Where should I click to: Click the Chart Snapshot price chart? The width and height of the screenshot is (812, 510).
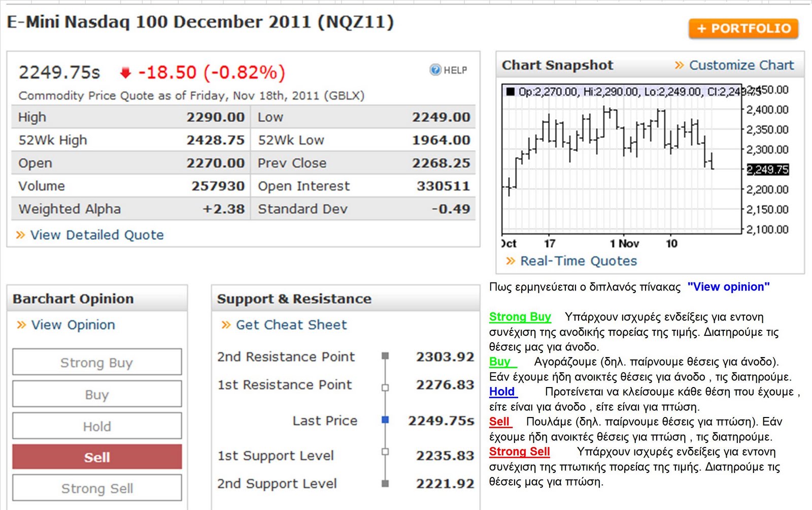(x=622, y=158)
